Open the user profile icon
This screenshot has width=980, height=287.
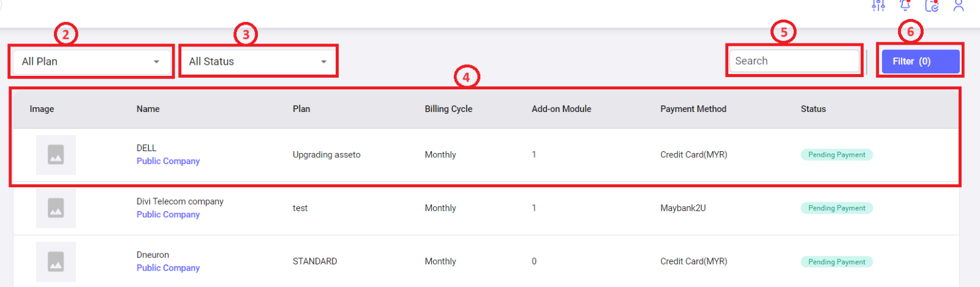click(959, 6)
